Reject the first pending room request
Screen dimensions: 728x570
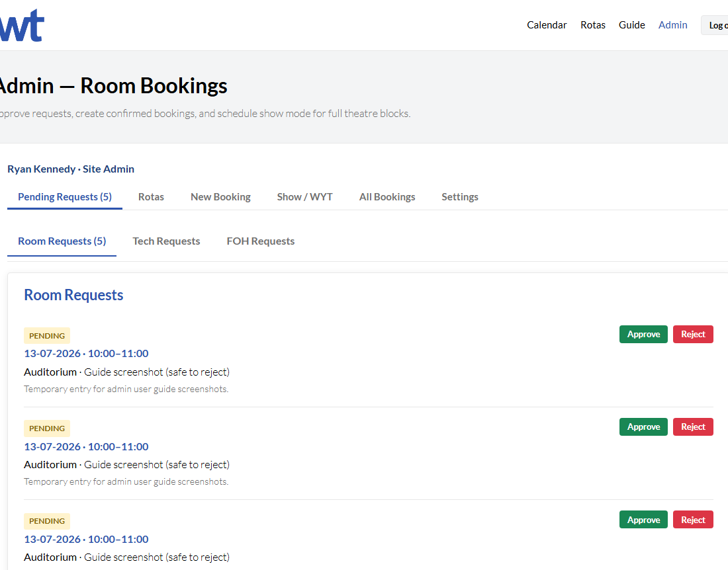pos(693,335)
